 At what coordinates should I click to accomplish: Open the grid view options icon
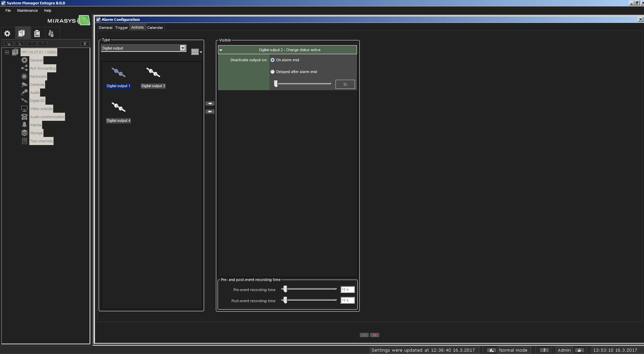[196, 52]
